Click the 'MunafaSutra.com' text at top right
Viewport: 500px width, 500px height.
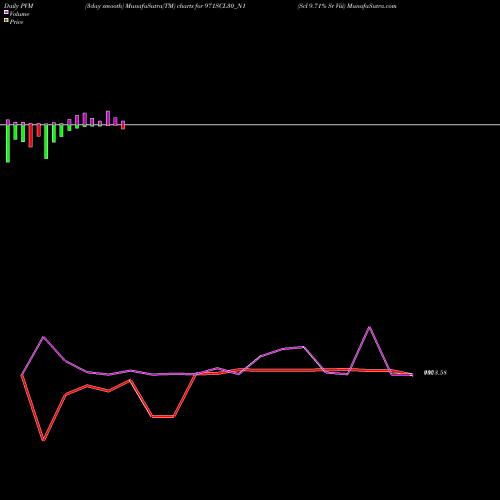pos(372,6)
